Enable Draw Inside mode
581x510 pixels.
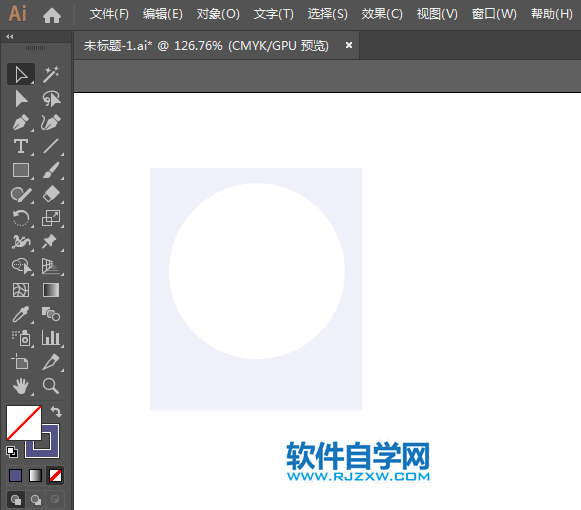(x=55, y=500)
